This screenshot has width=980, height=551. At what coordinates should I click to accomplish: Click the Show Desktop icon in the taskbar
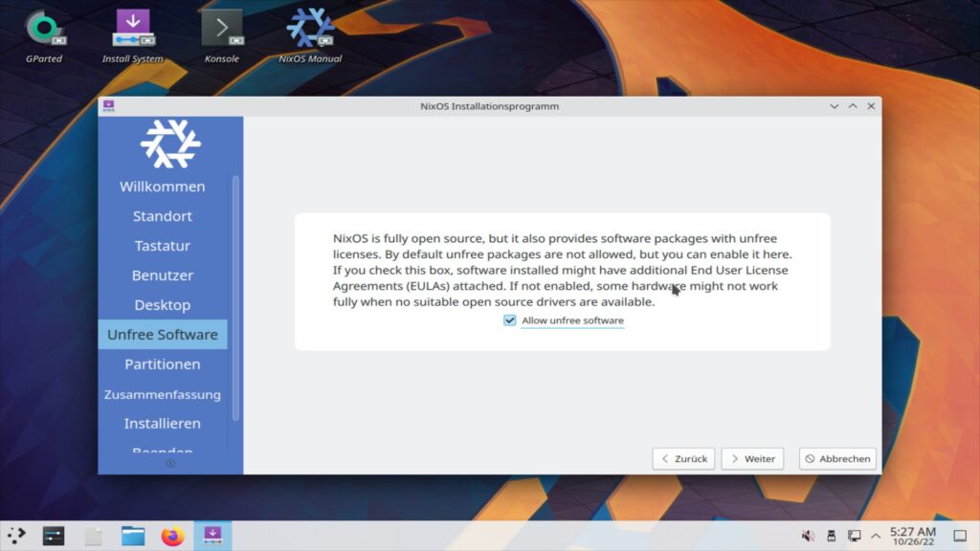point(960,536)
